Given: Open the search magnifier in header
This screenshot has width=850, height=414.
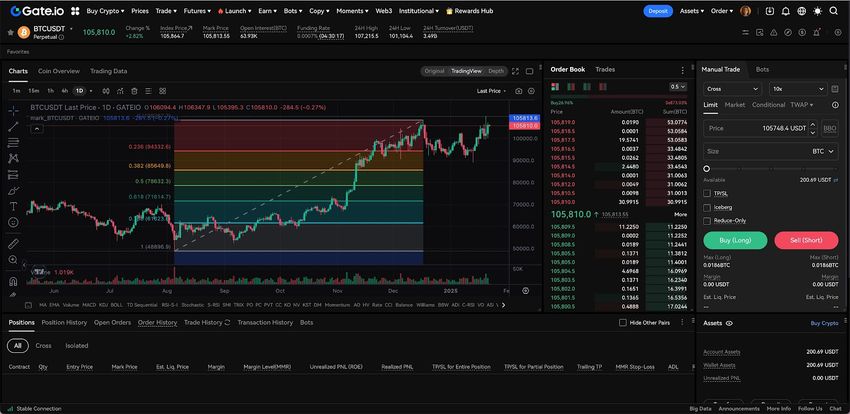Looking at the screenshot, I should [834, 10].
